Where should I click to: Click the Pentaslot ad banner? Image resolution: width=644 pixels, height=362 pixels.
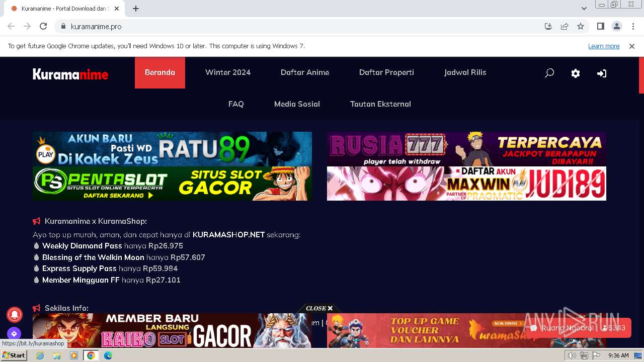click(172, 184)
